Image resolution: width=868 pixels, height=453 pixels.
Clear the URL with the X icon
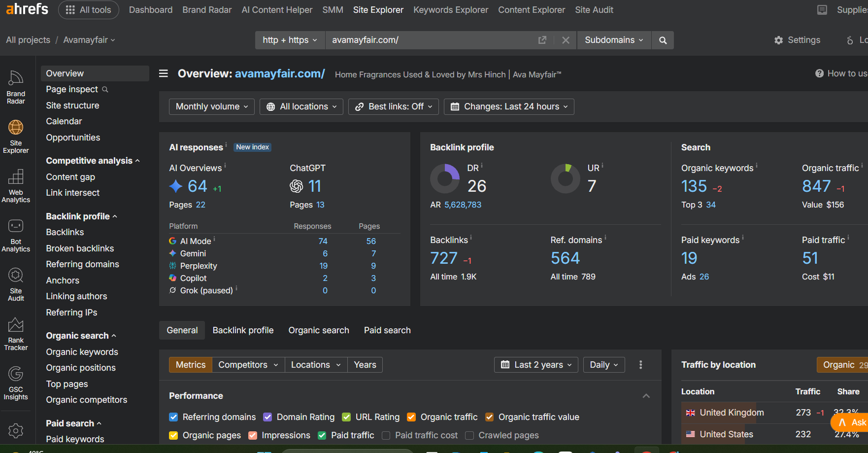(x=566, y=40)
